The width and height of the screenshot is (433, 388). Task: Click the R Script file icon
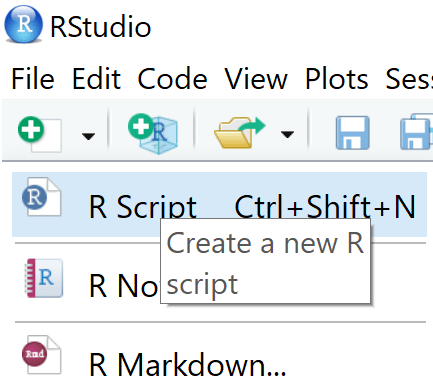pos(41,197)
